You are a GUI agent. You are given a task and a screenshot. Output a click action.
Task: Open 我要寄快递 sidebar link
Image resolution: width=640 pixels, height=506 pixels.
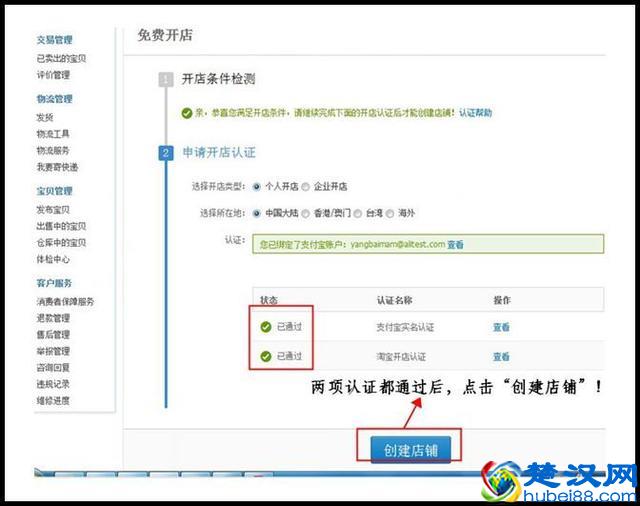coord(57,167)
